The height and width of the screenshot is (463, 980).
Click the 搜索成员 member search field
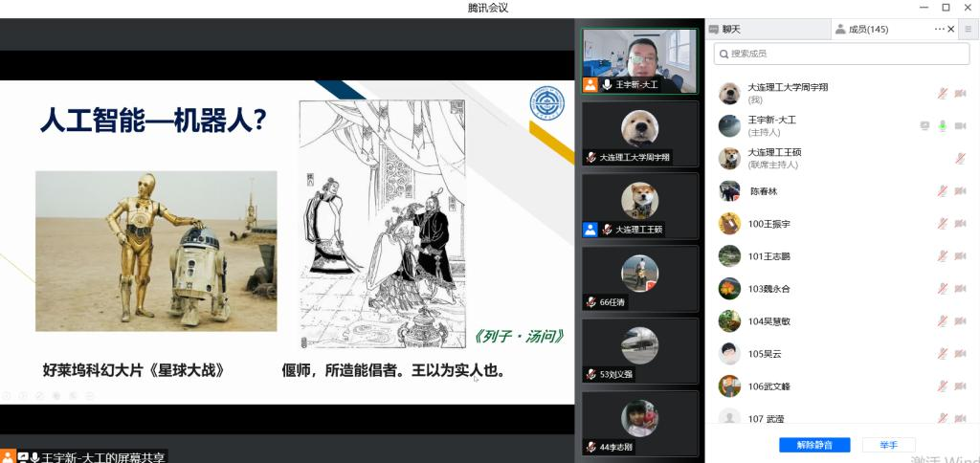click(842, 54)
